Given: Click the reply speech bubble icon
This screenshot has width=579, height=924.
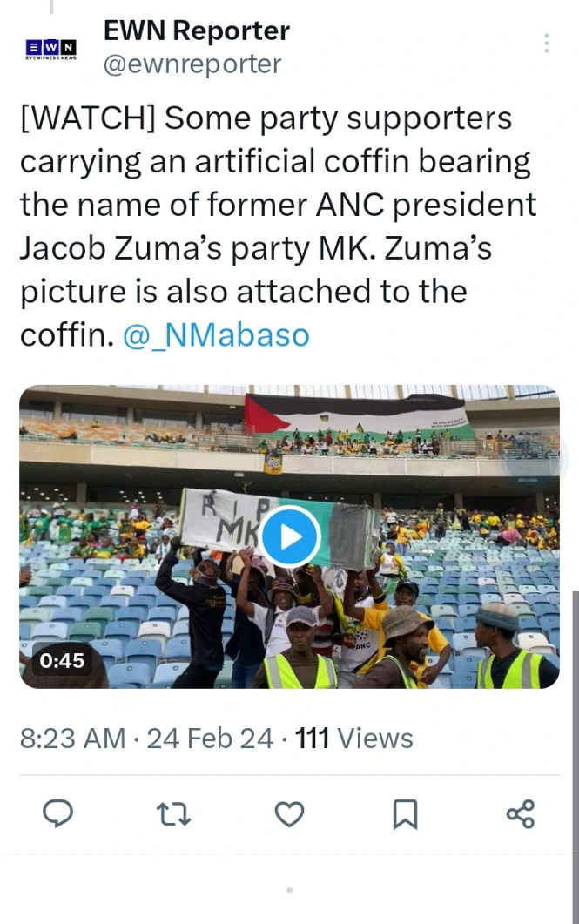Looking at the screenshot, I should click(58, 814).
